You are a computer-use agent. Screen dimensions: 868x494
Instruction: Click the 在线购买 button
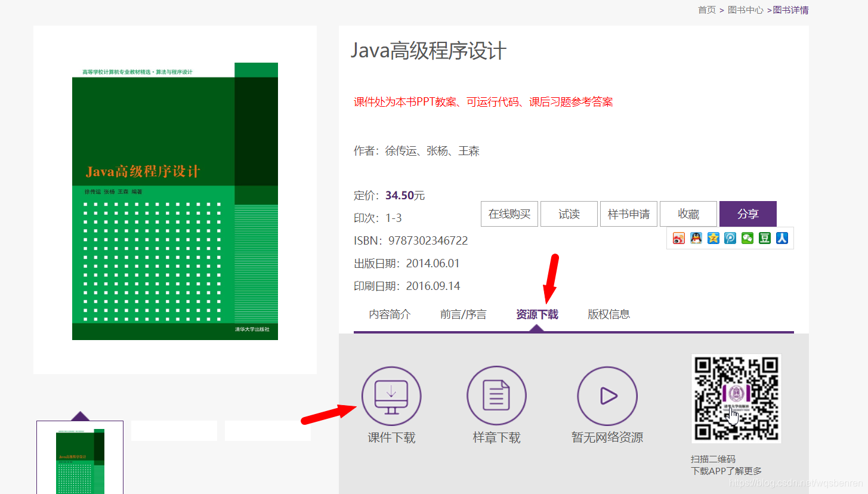pos(509,214)
